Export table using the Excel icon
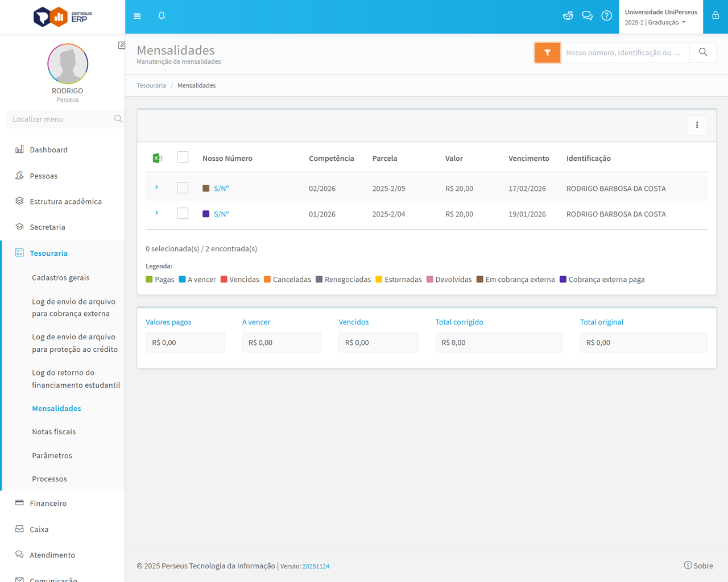 coord(158,158)
